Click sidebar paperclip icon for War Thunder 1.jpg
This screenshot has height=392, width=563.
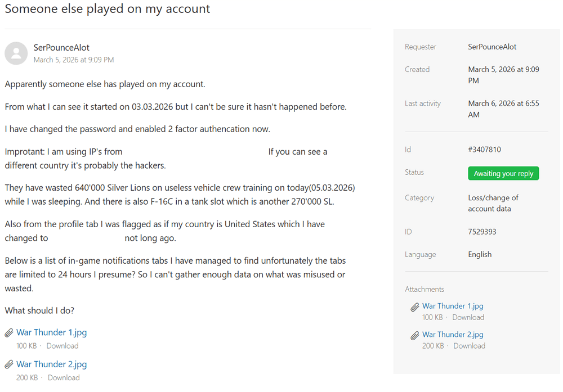point(415,307)
